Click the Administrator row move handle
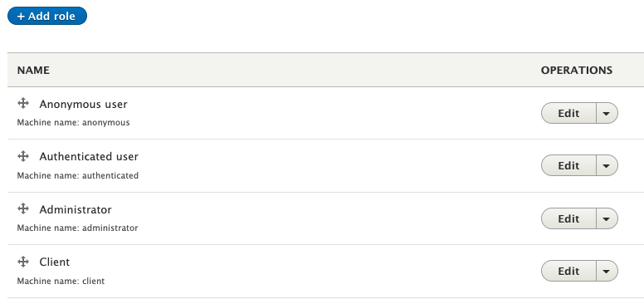Image resolution: width=644 pixels, height=299 pixels. pos(23,208)
